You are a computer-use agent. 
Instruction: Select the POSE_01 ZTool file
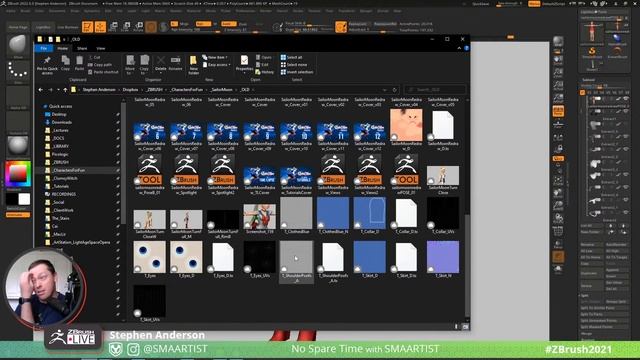click(406, 174)
